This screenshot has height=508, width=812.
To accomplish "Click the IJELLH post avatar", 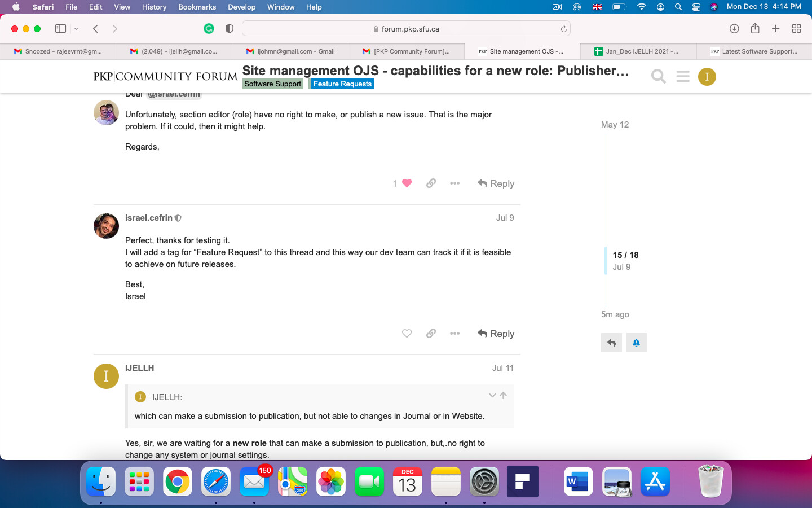I will tap(106, 376).
